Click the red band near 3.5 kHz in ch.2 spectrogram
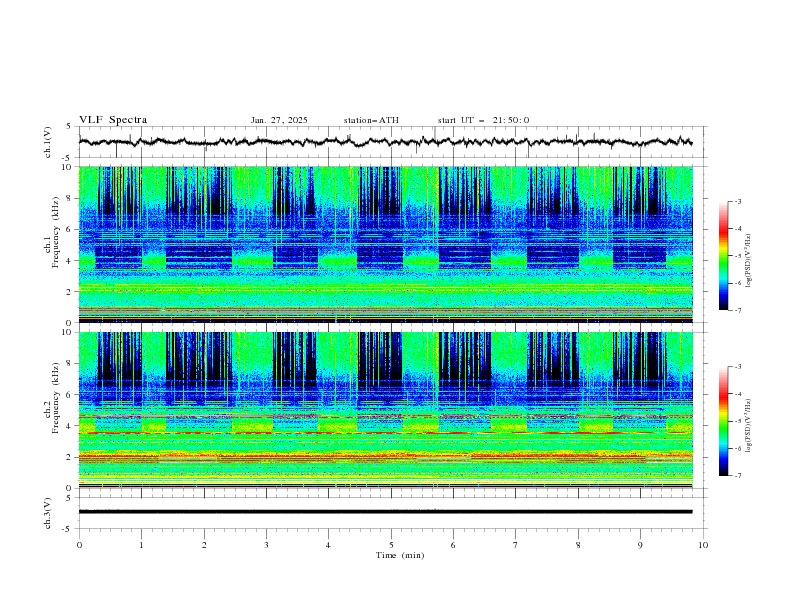The width and height of the screenshot is (792, 612). [x=385, y=433]
